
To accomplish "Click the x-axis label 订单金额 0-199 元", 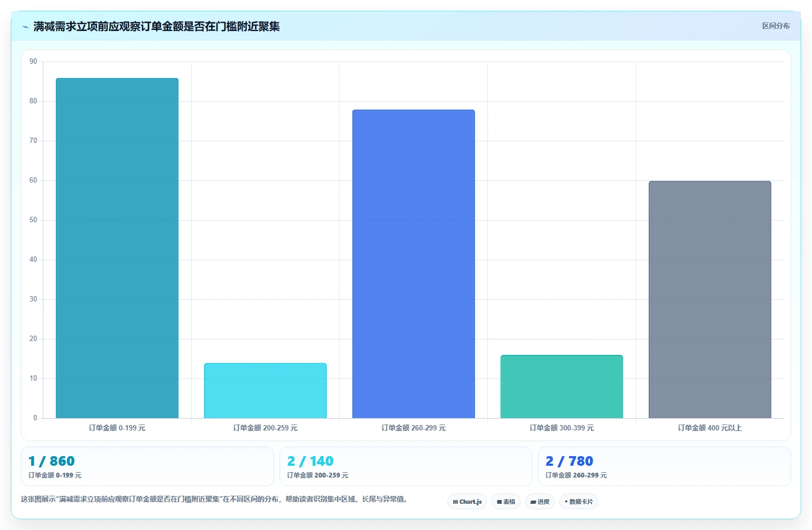I will click(x=117, y=428).
